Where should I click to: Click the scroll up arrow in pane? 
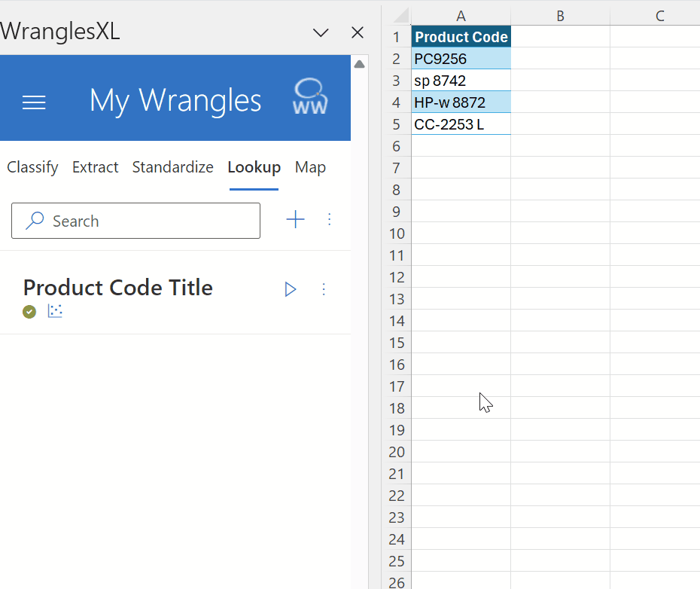point(359,64)
